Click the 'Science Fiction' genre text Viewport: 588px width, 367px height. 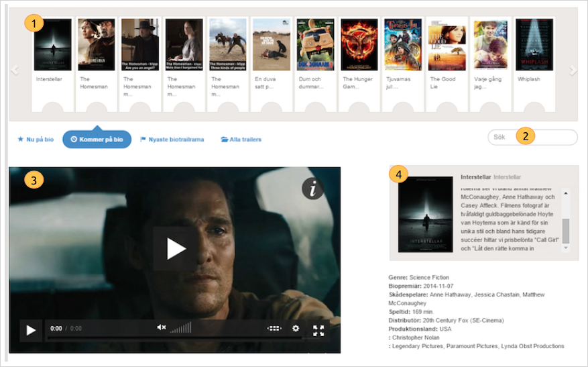coord(429,277)
